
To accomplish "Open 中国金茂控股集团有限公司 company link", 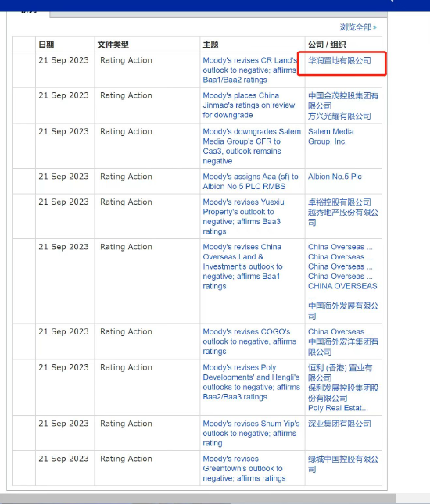I will [343, 101].
